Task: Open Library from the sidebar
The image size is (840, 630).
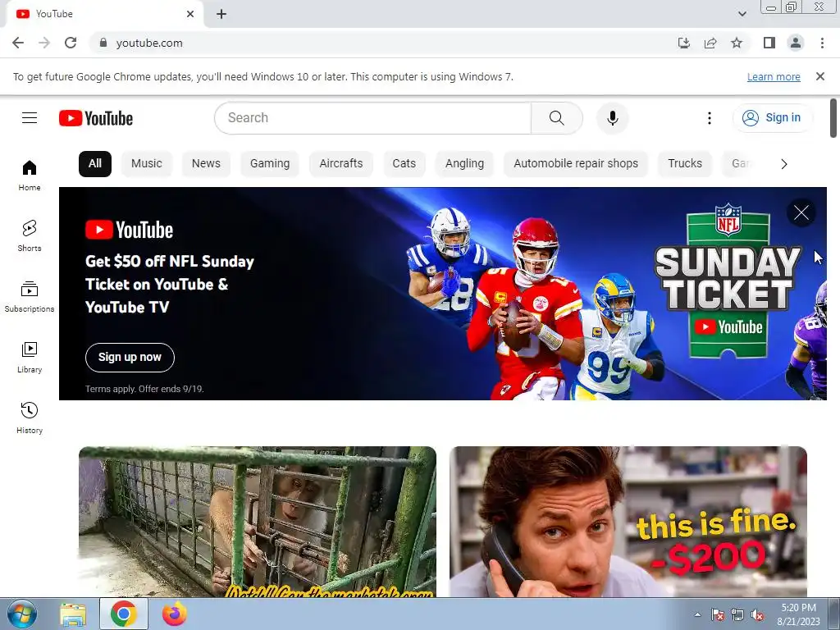Action: point(30,358)
